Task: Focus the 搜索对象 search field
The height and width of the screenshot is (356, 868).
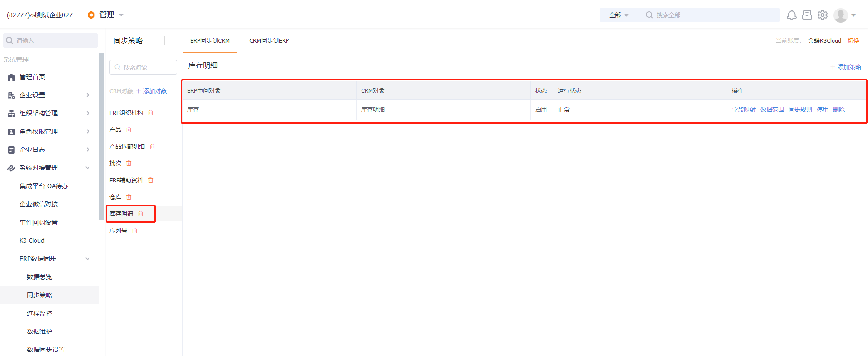Action: tap(143, 67)
